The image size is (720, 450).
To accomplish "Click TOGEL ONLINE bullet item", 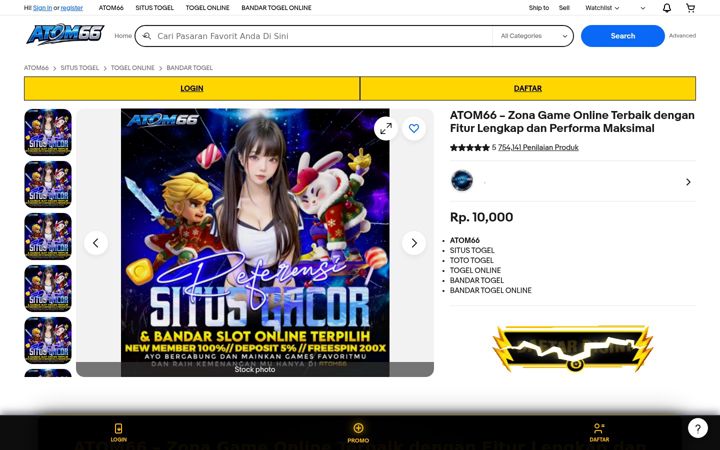I will click(x=475, y=270).
